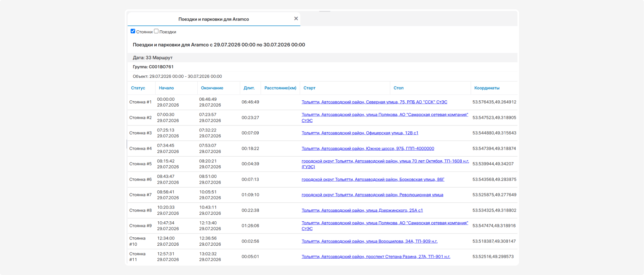Image resolution: width=644 pixels, height=275 pixels.
Task: Open the проспект Степана Разина, 27А link
Action: pos(376,257)
